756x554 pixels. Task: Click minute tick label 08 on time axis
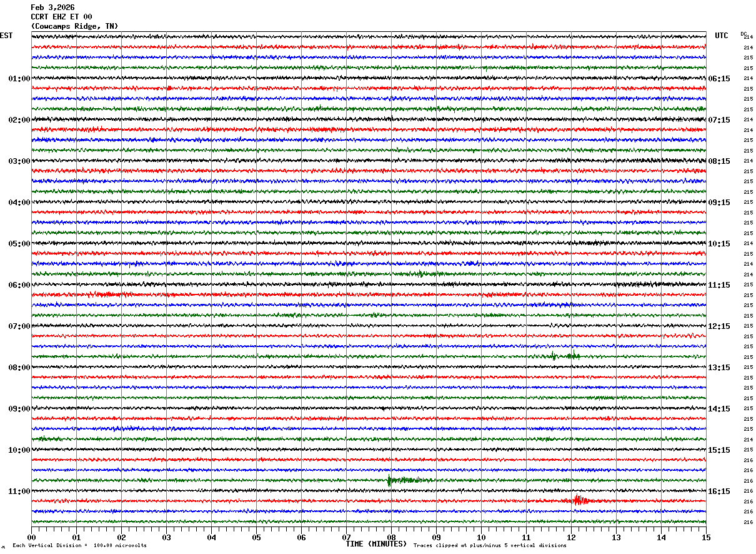pos(391,537)
